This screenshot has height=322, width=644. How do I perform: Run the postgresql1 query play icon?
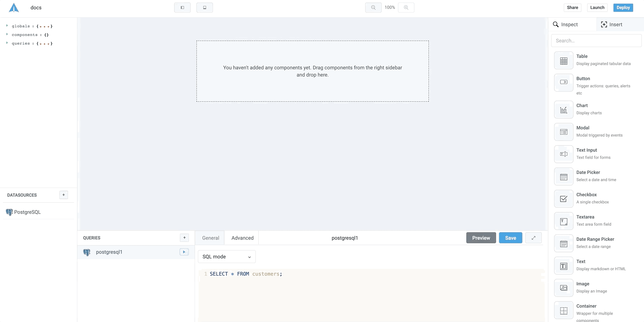coord(184,252)
